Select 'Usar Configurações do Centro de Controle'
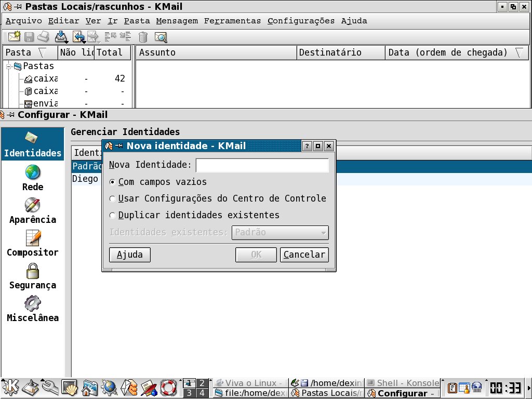 113,199
